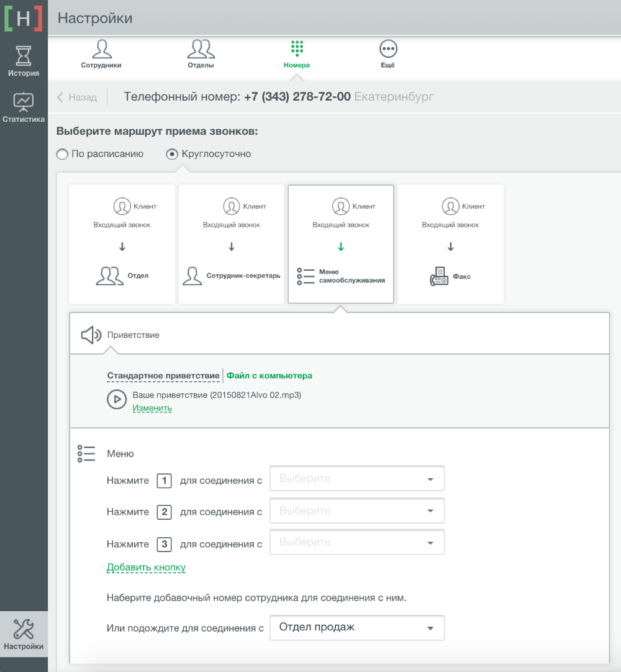This screenshot has height=672, width=621.
Task: Click the key number 1 box
Action: click(x=164, y=481)
